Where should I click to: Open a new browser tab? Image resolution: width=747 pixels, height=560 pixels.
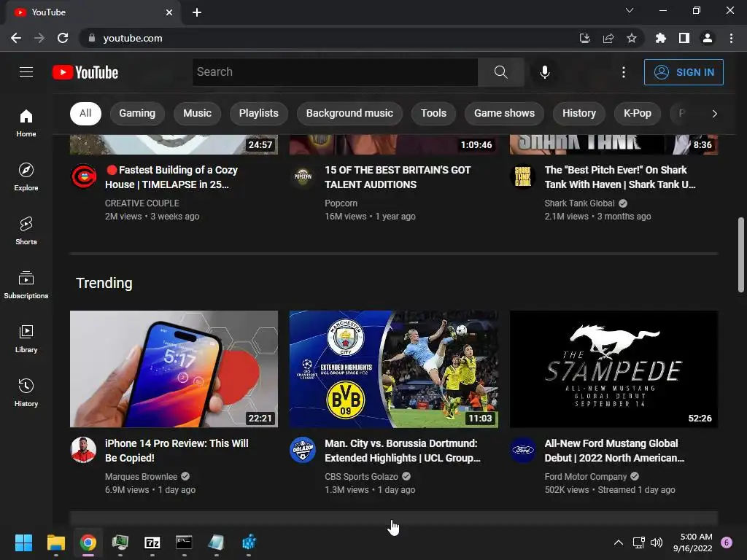197,12
